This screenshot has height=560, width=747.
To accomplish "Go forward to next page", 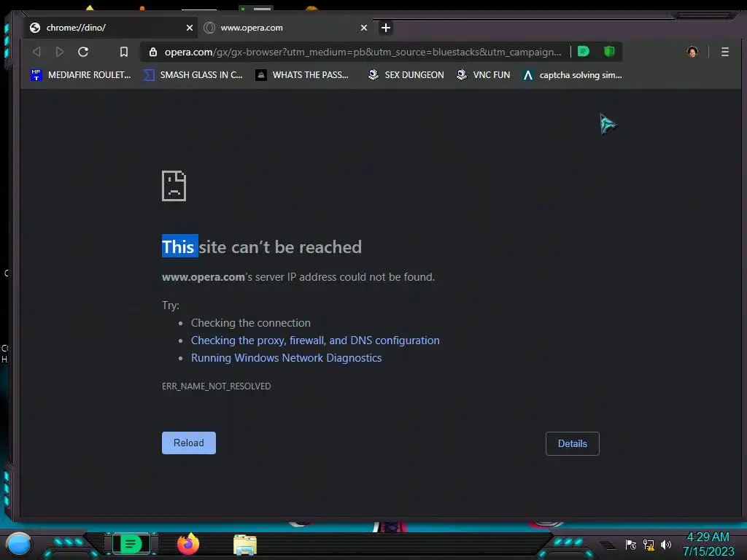I will (60, 52).
